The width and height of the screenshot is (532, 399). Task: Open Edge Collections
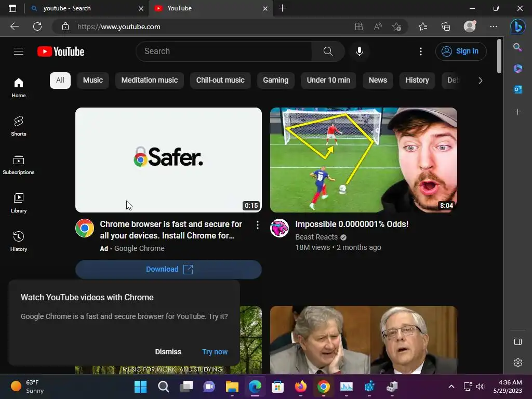click(x=445, y=26)
